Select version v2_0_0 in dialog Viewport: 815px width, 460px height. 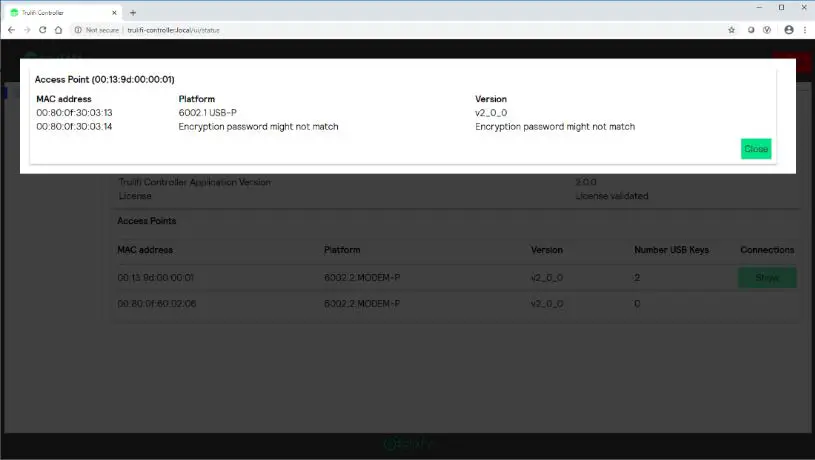pyautogui.click(x=491, y=113)
